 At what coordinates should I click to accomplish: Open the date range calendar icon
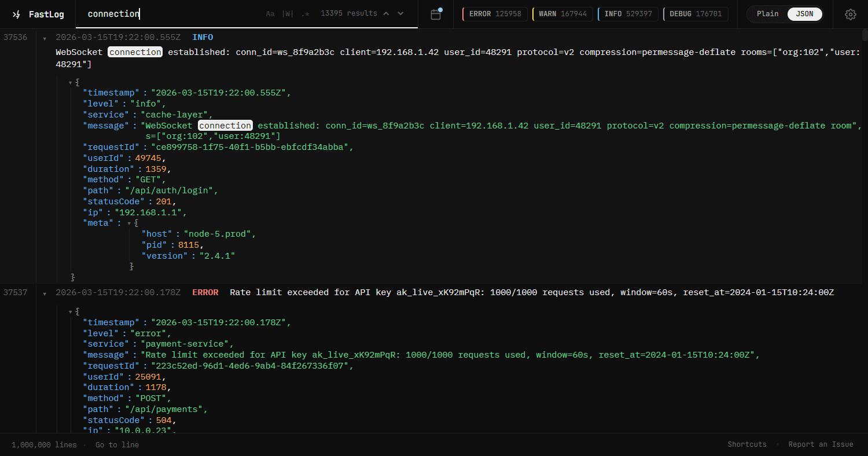[x=436, y=14]
